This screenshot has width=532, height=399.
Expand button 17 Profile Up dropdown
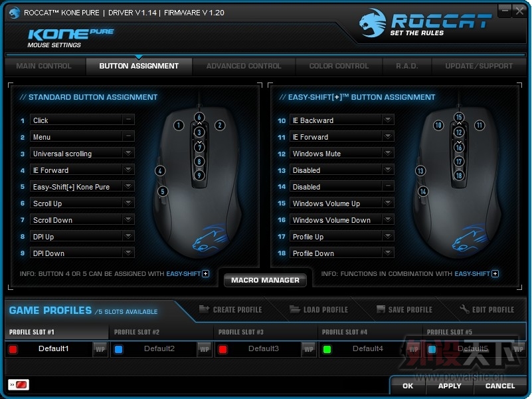click(388, 236)
